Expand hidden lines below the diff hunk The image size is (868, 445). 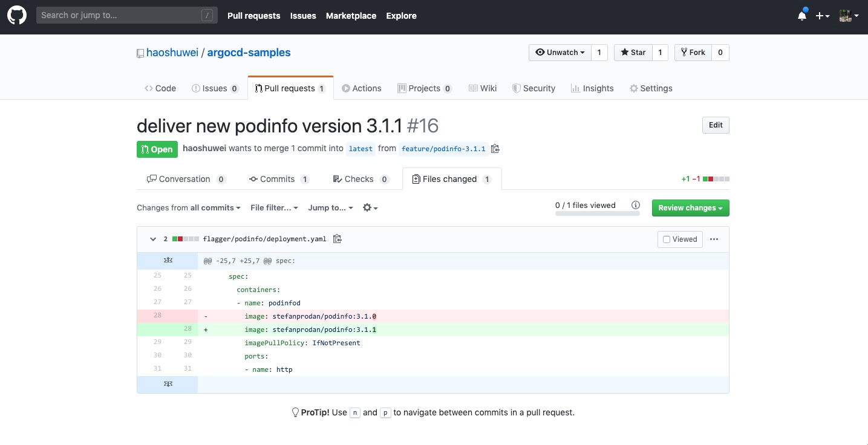[x=168, y=384]
